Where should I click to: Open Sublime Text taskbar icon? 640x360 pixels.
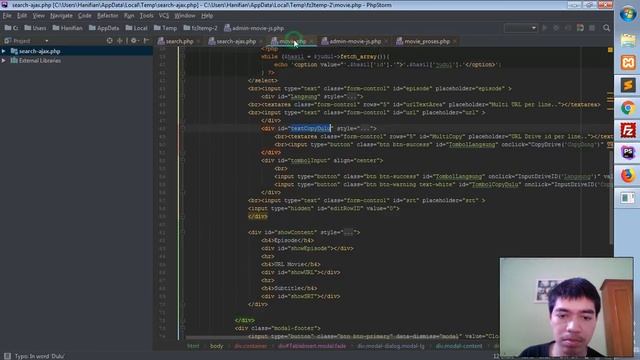click(x=628, y=85)
